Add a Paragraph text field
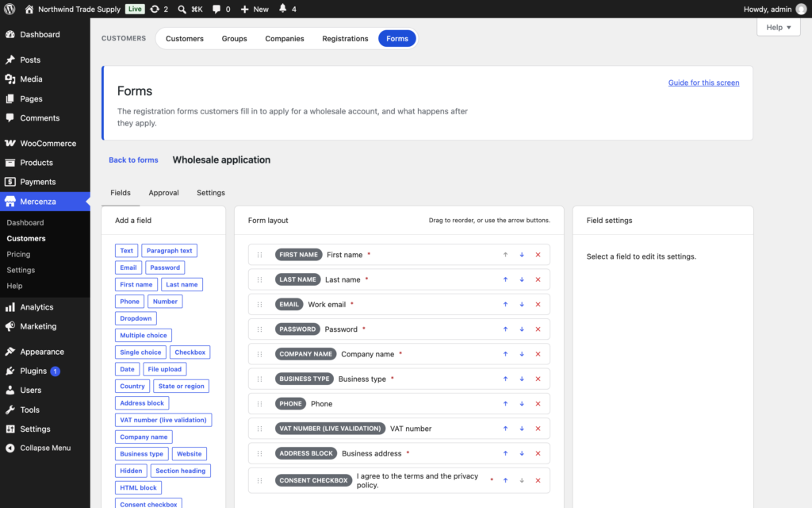Image resolution: width=812 pixels, height=508 pixels. [x=170, y=250]
